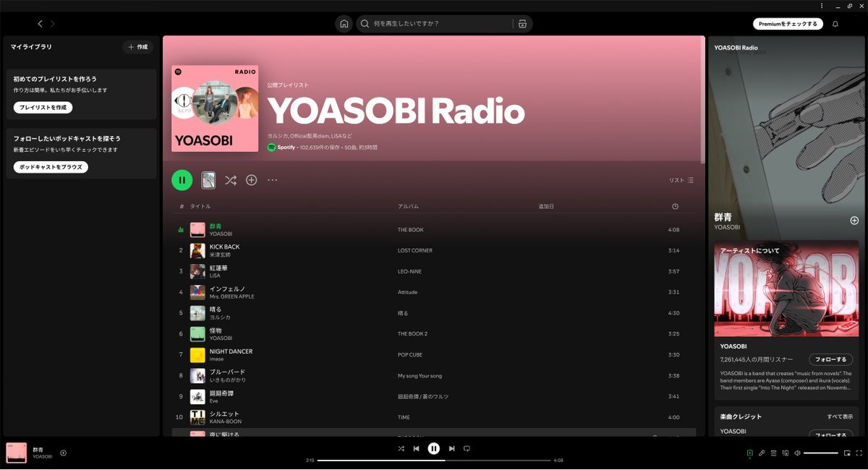Open the browse icon in search bar
This screenshot has height=470, width=868.
tap(522, 24)
